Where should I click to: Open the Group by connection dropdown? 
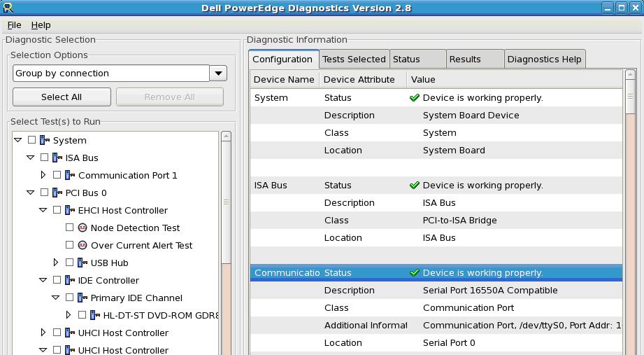point(218,74)
